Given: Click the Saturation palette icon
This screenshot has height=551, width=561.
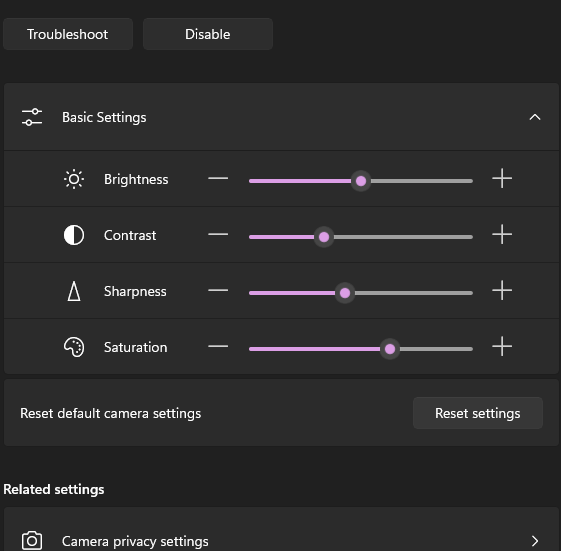Looking at the screenshot, I should pyautogui.click(x=74, y=347).
